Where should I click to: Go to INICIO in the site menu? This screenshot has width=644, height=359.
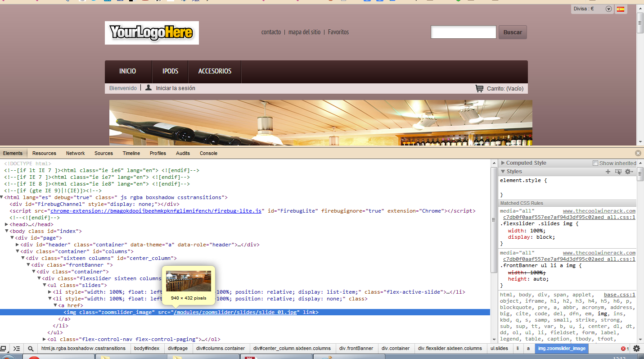click(x=128, y=71)
